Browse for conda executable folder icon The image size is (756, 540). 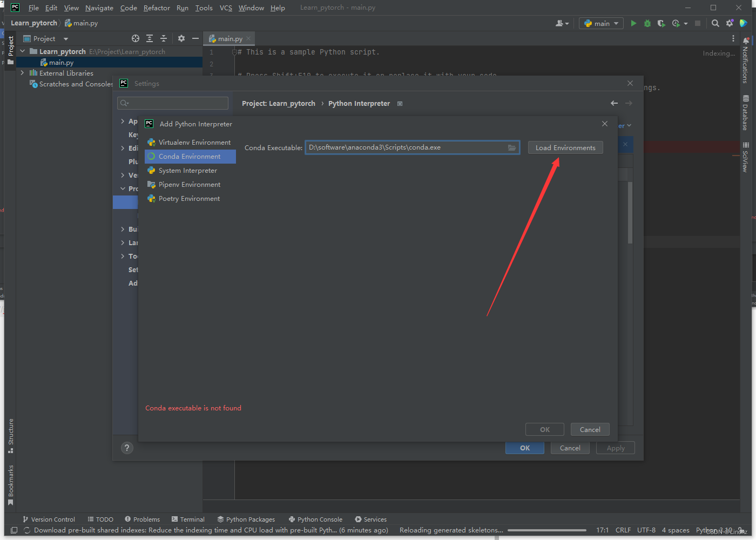point(511,147)
